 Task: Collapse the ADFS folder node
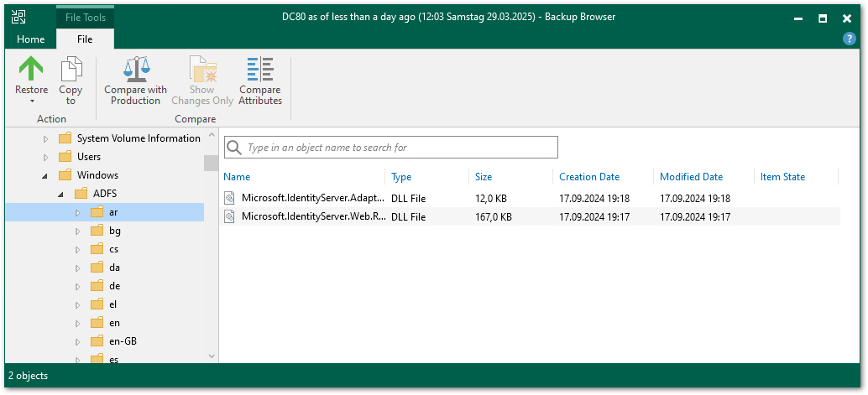(61, 195)
